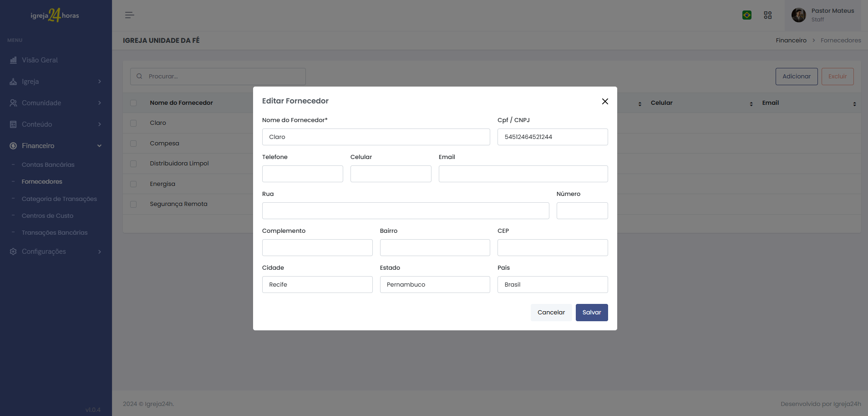The image size is (868, 416).
Task: Close the Editar Fornecedor dialog
Action: pos(605,101)
